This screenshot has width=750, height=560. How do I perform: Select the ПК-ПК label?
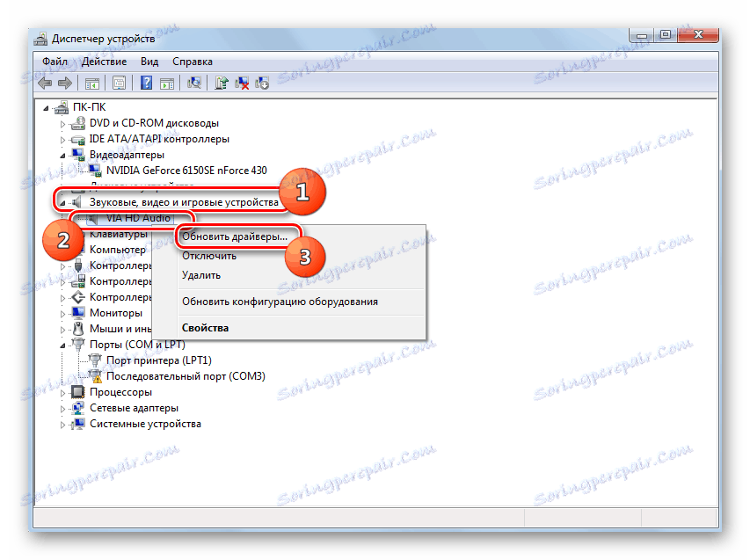89,107
